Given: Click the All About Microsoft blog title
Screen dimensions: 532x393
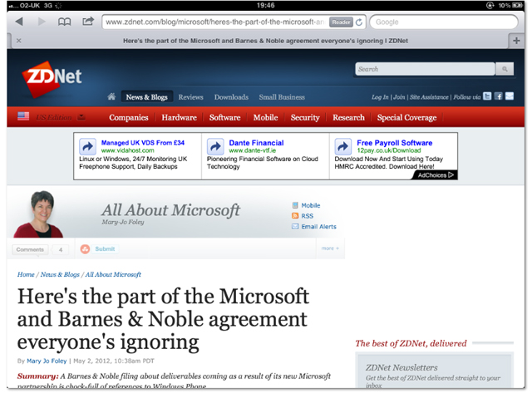Looking at the screenshot, I should click(x=170, y=210).
